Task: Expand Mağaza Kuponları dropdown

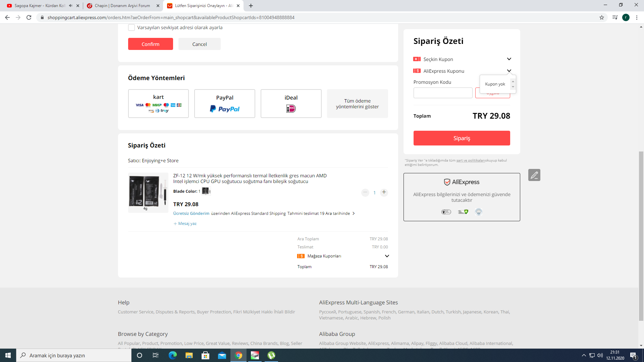Action: pos(387,256)
